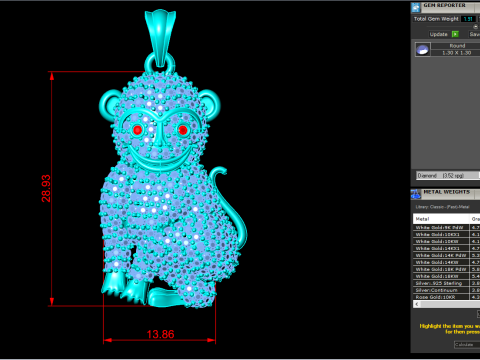This screenshot has height=360, width=480.
Task: Click the green Update arrow icon
Action: (x=455, y=34)
